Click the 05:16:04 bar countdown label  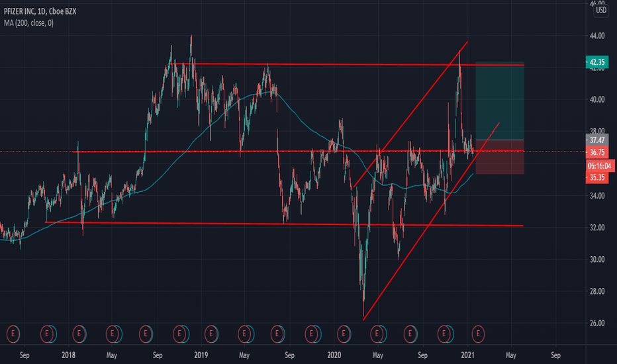pyautogui.click(x=599, y=165)
